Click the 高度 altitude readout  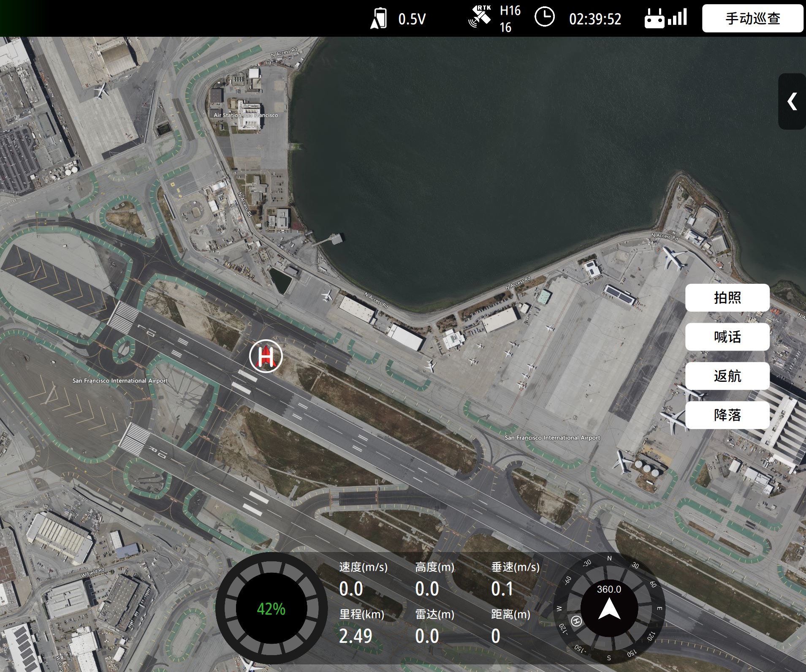[x=427, y=588]
